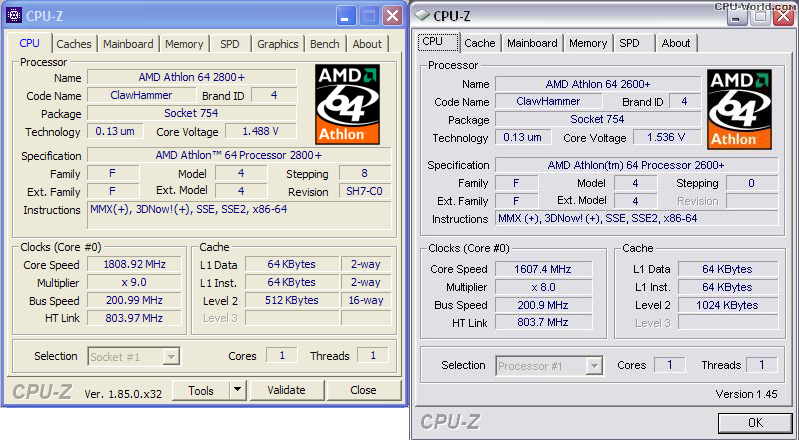The image size is (799, 440).
Task: Open the About tab in left window
Action: pos(367,44)
